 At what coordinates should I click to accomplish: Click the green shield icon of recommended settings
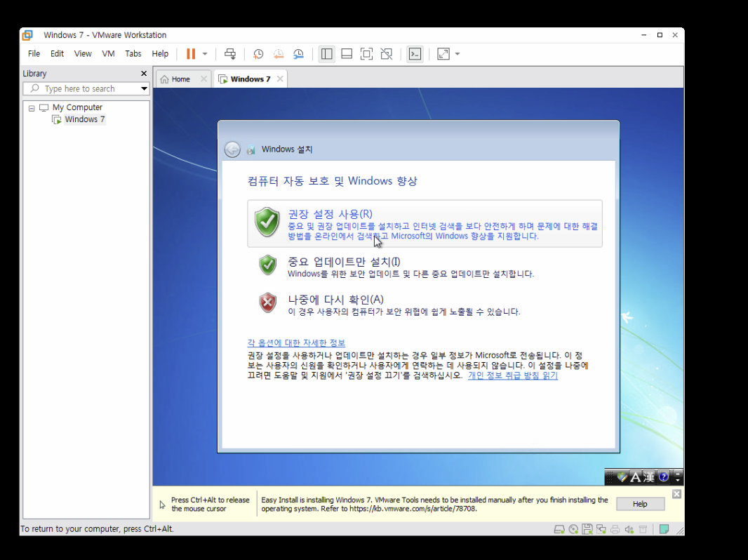click(x=267, y=222)
